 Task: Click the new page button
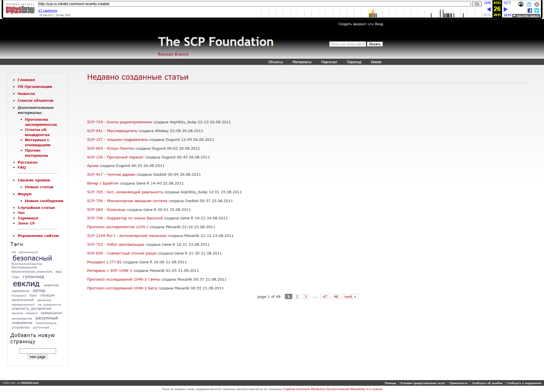(37, 357)
